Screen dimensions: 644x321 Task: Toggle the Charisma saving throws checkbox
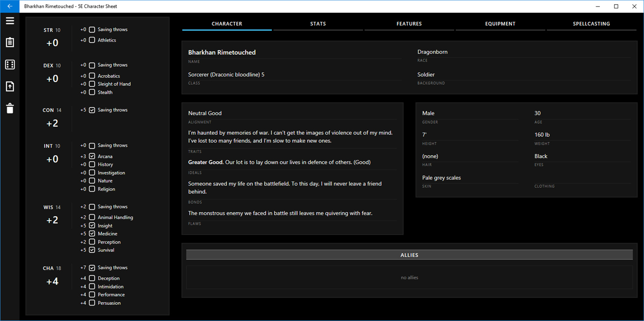tap(91, 267)
